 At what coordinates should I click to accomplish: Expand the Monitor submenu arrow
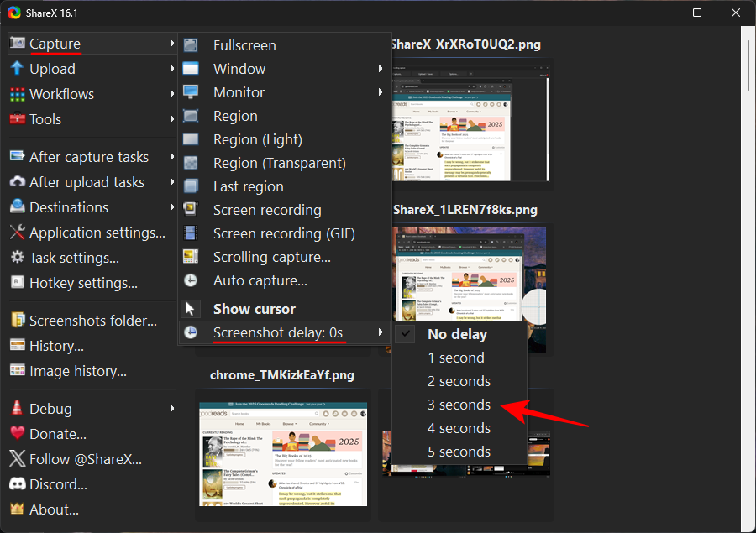381,92
